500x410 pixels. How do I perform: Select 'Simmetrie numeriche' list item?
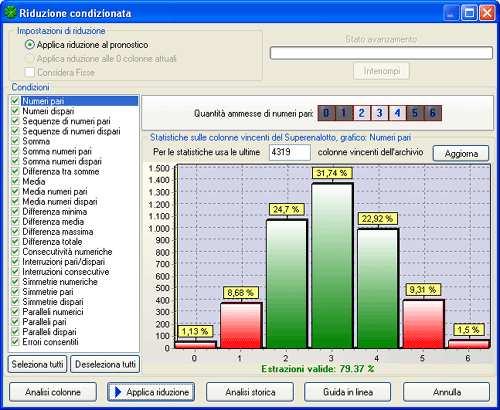(x=60, y=282)
